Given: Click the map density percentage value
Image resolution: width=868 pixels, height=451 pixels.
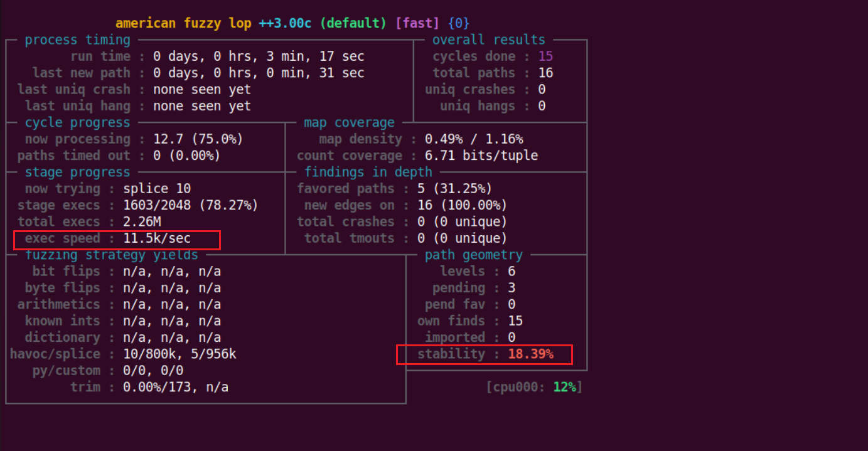Looking at the screenshot, I should tap(473, 139).
